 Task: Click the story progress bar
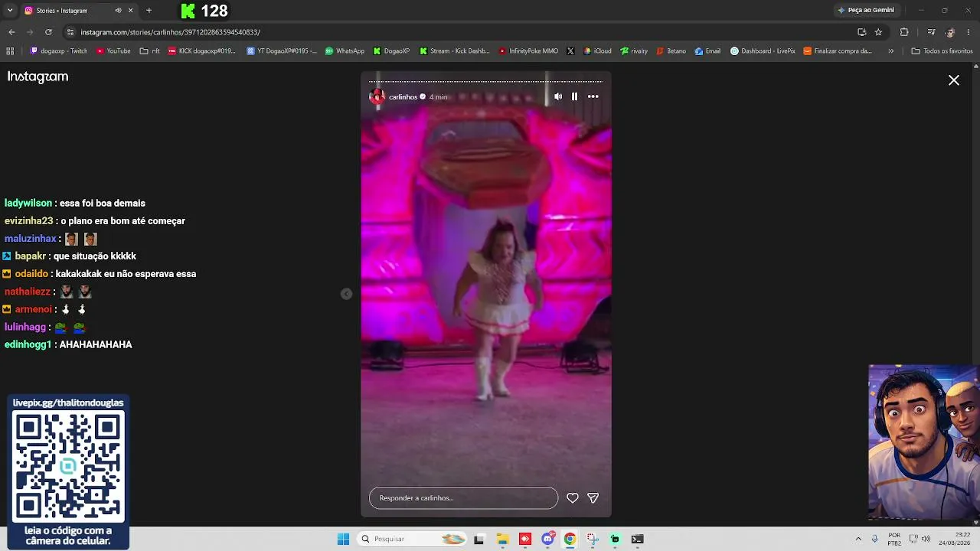485,81
